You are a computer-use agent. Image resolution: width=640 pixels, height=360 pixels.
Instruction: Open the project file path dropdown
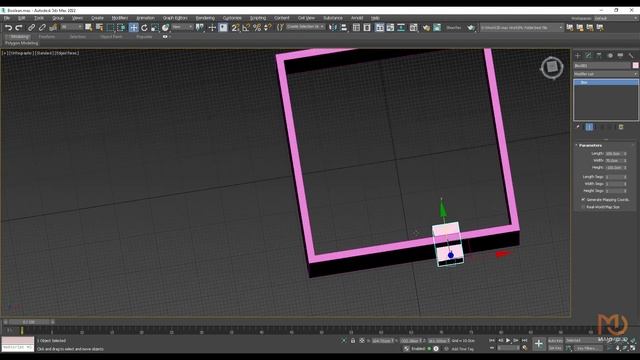click(x=522, y=28)
